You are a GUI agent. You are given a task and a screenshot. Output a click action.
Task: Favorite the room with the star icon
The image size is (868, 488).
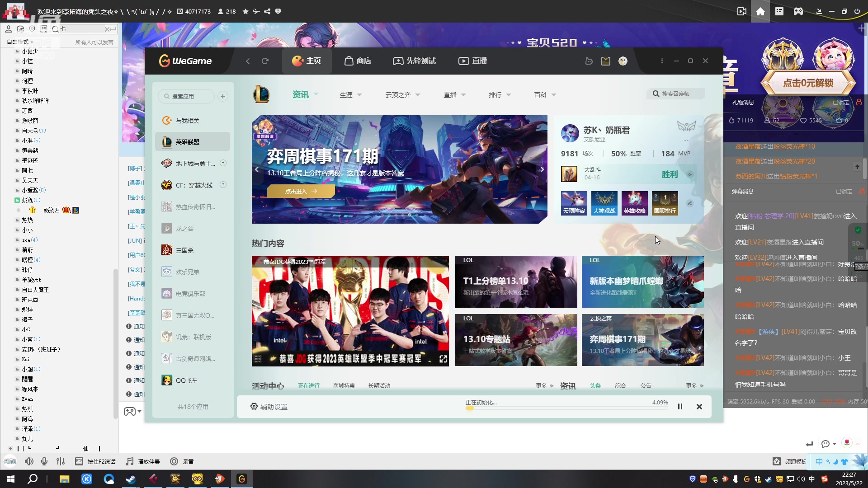[245, 11]
